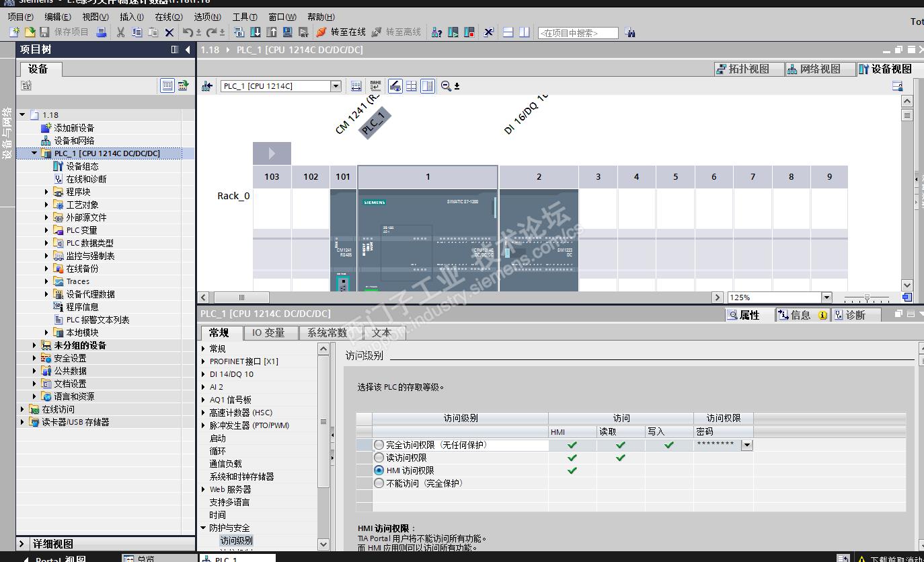Select the read access radio button
This screenshot has height=562, width=924.
point(379,458)
